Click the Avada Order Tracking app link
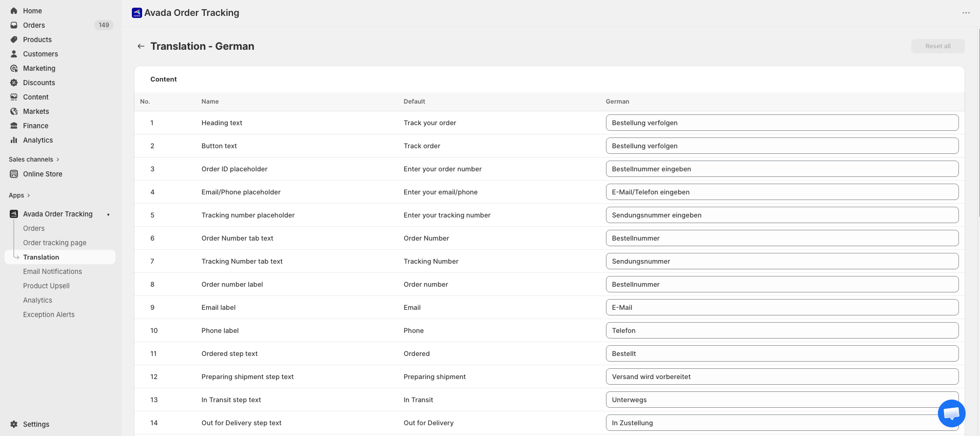 tap(58, 214)
